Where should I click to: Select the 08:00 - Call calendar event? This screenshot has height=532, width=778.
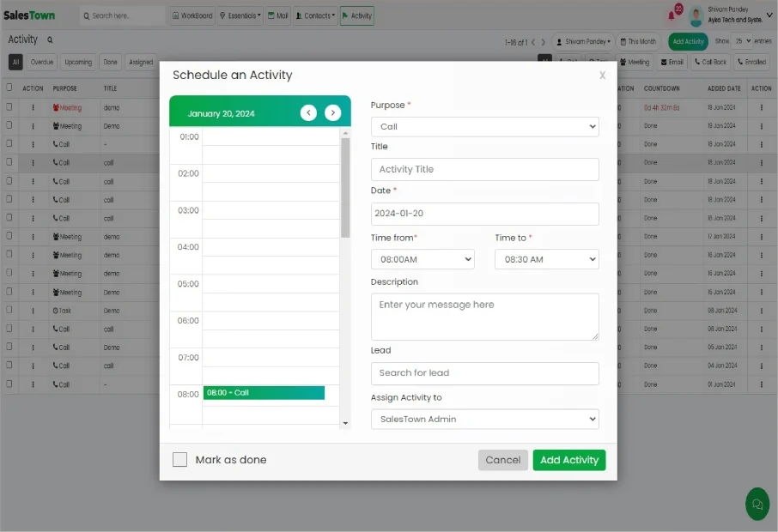pos(264,393)
